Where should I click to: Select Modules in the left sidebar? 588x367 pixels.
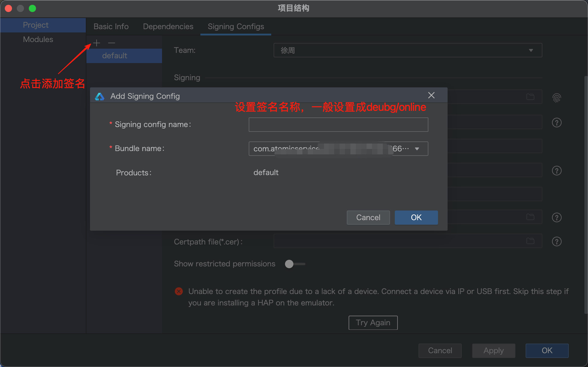38,39
